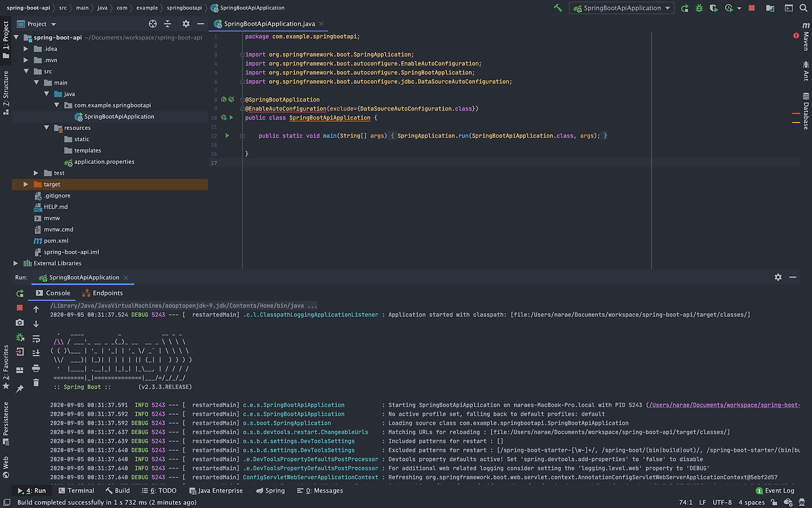Open the Spring tool window tab
Viewport: 812px width, 508px height.
coord(270,490)
